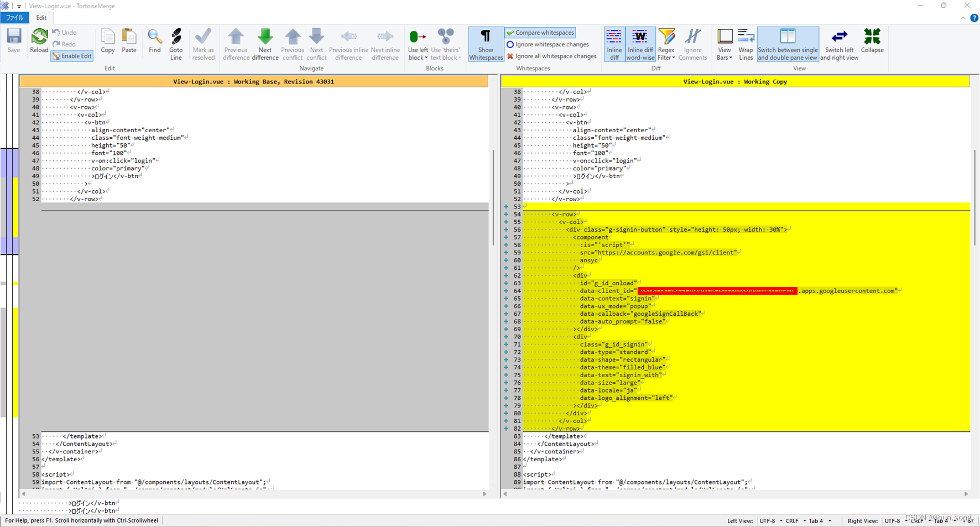Click the Redo button
The image size is (980, 527).
pyautogui.click(x=64, y=44)
